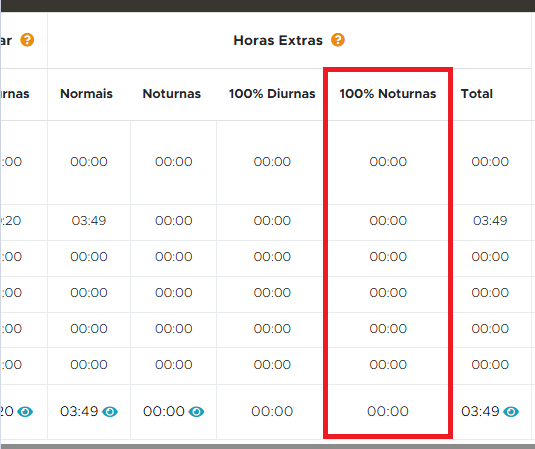
Task: Click the Total column header
Action: [x=477, y=93]
